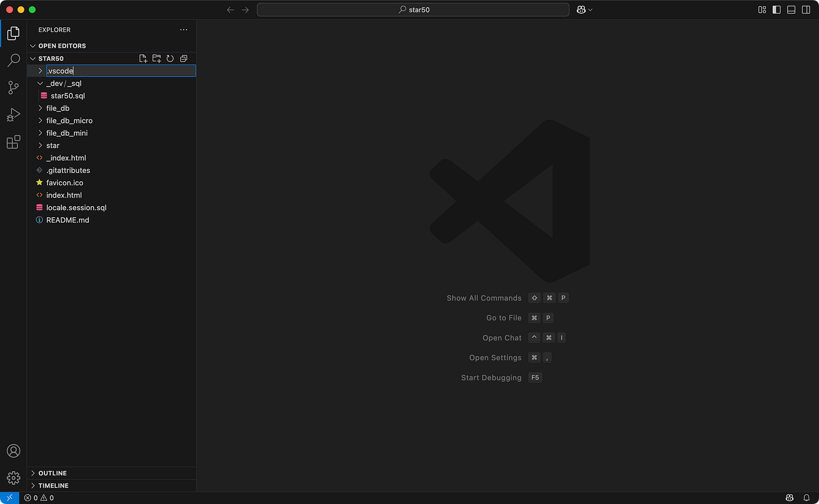Click the .vscode rename input field

(121, 71)
